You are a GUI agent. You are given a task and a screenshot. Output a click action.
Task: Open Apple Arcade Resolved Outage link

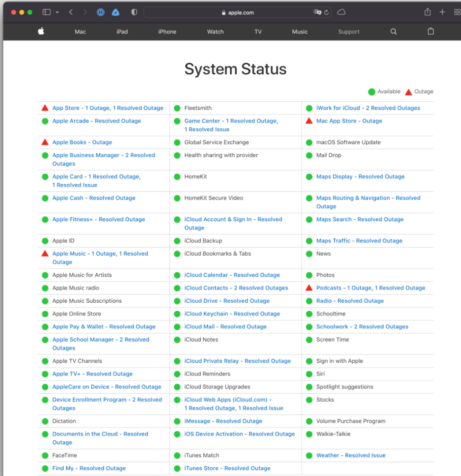pyautogui.click(x=97, y=121)
